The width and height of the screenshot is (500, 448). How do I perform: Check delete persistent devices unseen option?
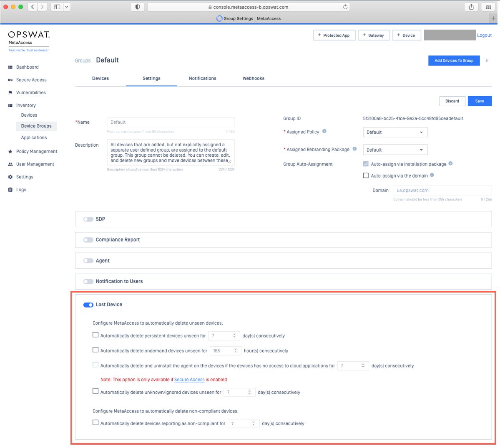95,335
